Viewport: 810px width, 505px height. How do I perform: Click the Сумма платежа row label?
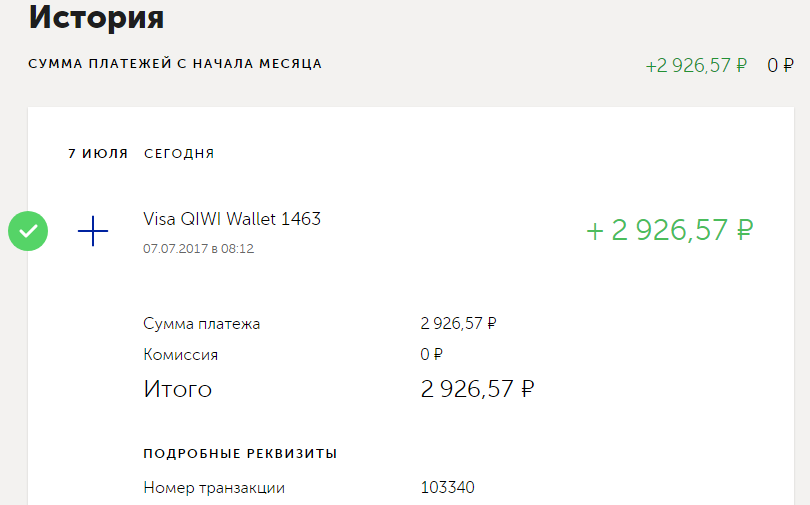point(201,324)
